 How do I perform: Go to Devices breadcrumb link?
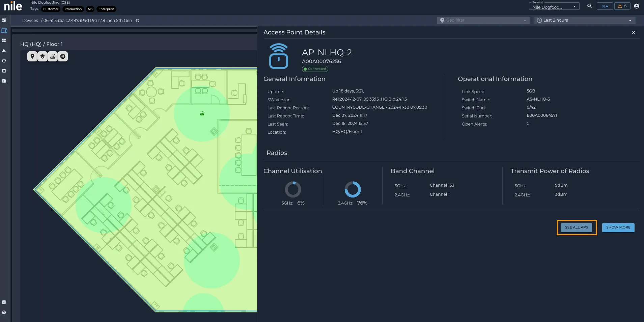point(30,21)
